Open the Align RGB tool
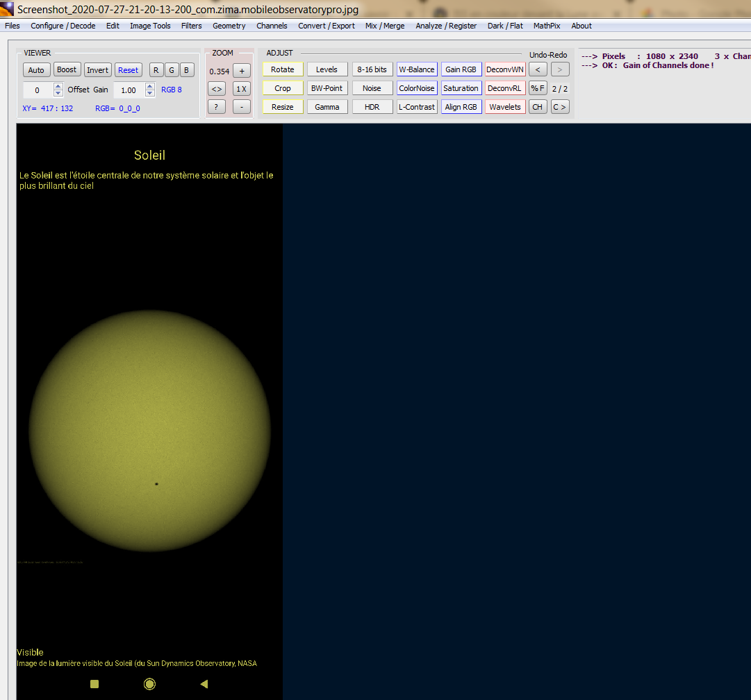 click(461, 107)
